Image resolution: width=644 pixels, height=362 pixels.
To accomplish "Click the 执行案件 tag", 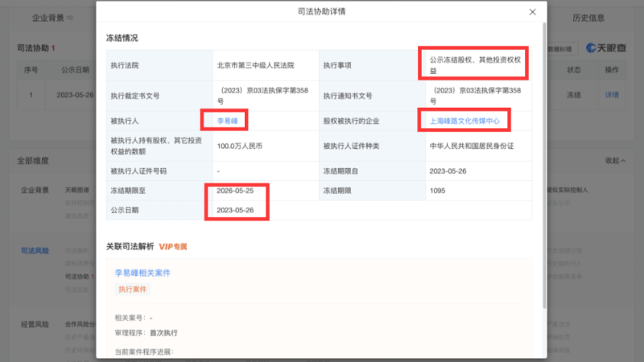I will click(133, 289).
